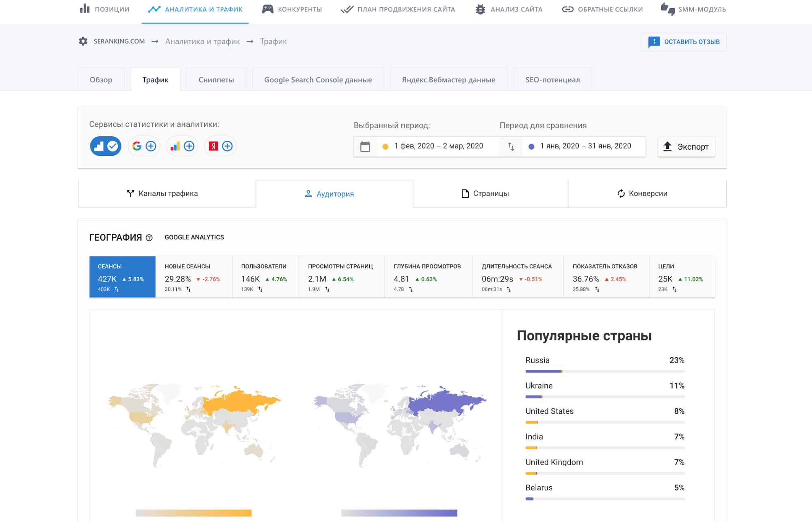Open Яндекс.Вебмастер данные tab
Viewport: 812px width, 522px height.
pos(448,80)
